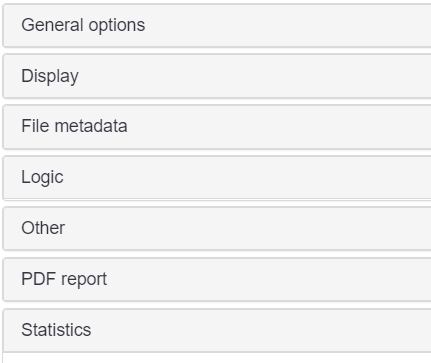
Task: Expand the Other section
Action: (x=217, y=229)
